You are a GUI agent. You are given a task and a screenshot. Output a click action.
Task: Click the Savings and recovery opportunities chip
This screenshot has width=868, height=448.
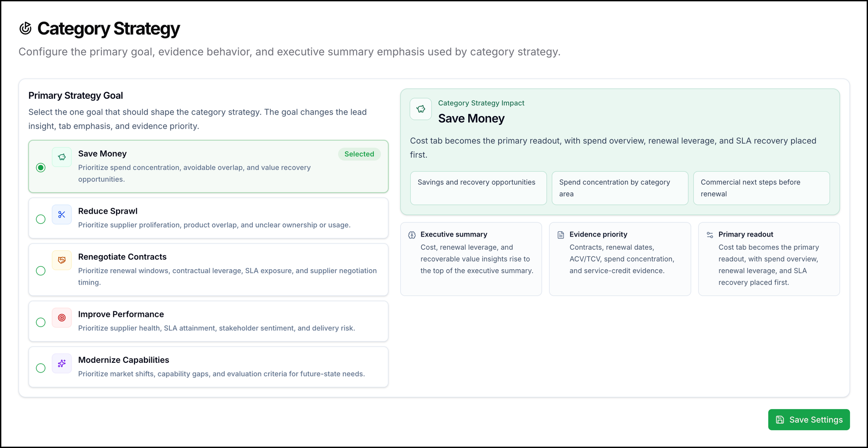[x=478, y=188]
